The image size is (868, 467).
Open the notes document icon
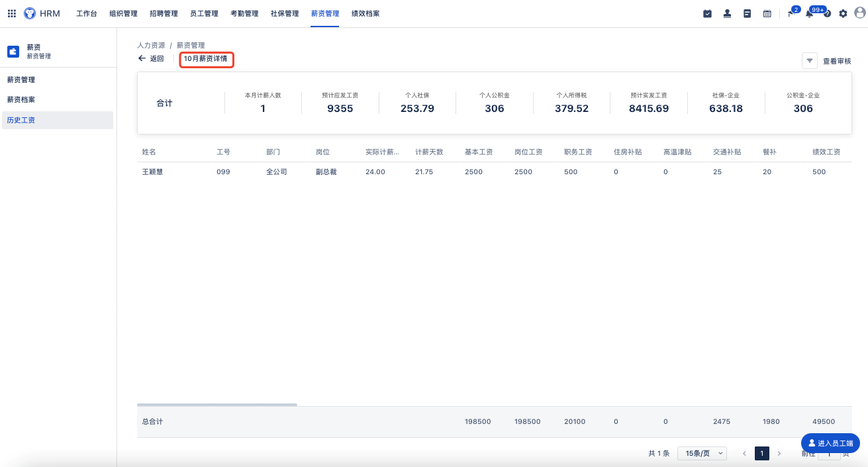tap(747, 13)
